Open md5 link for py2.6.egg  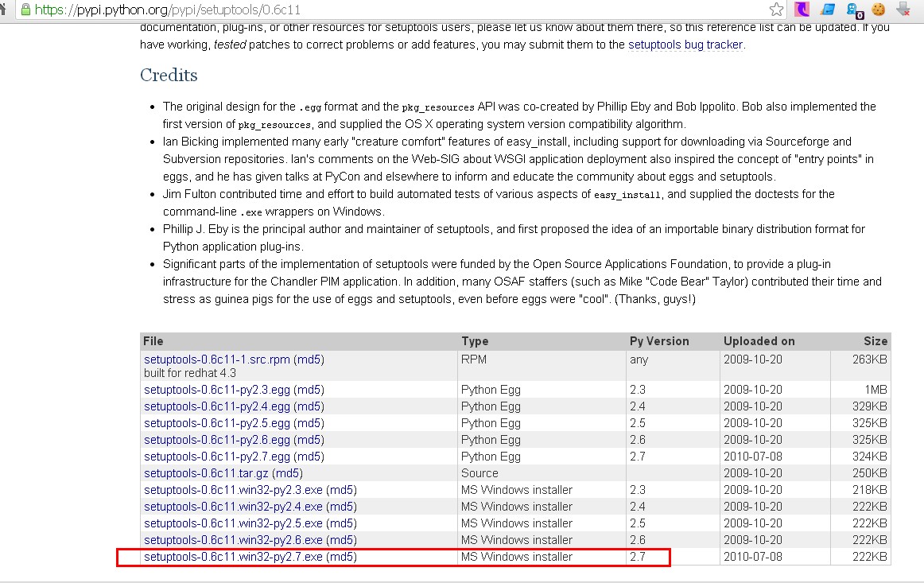tap(309, 440)
